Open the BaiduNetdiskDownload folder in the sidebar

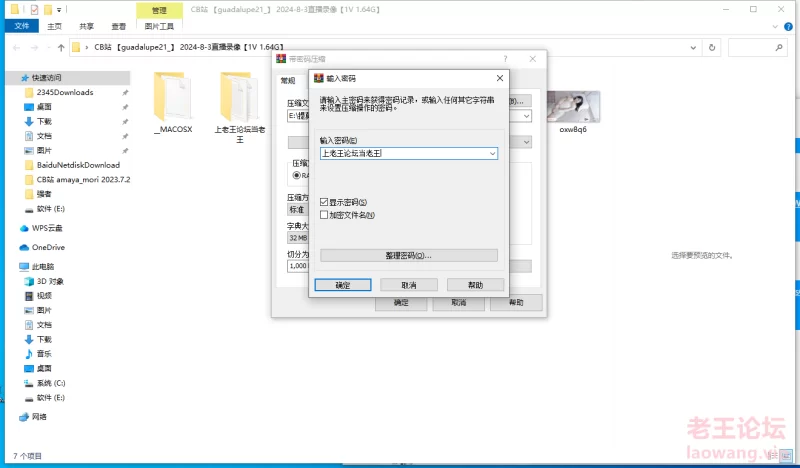[x=78, y=165]
